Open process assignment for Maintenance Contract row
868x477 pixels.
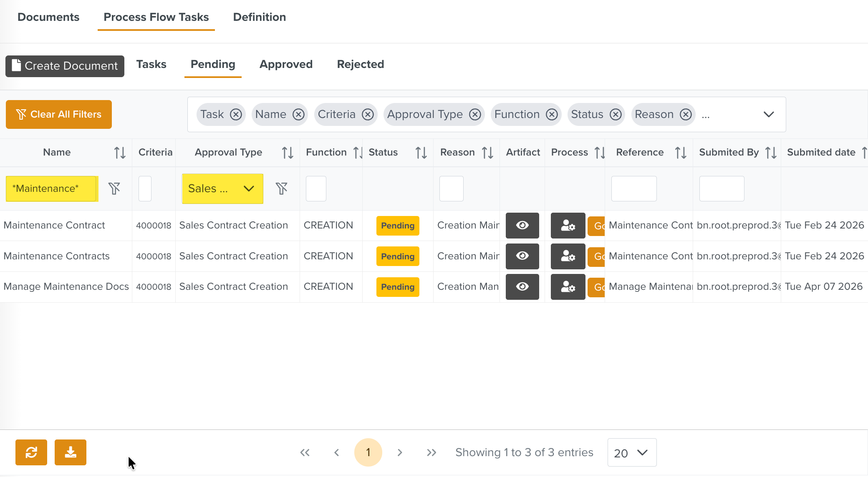(x=568, y=226)
